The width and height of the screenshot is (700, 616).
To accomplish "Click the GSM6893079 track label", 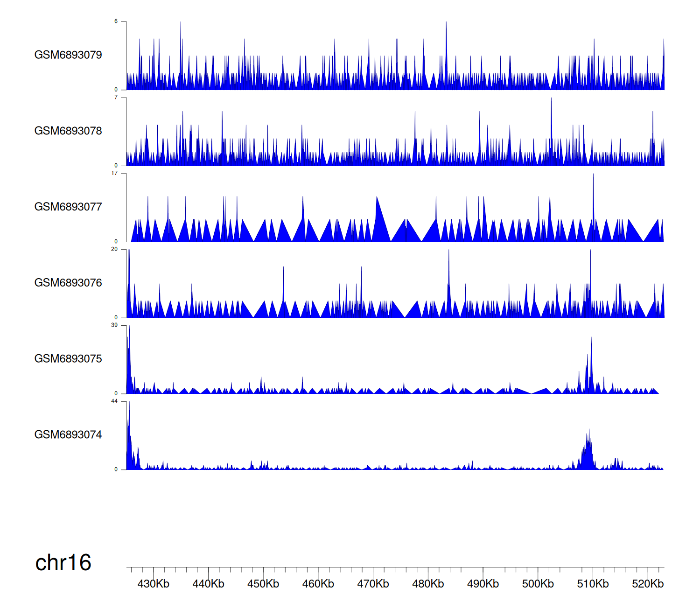I will 68,55.
